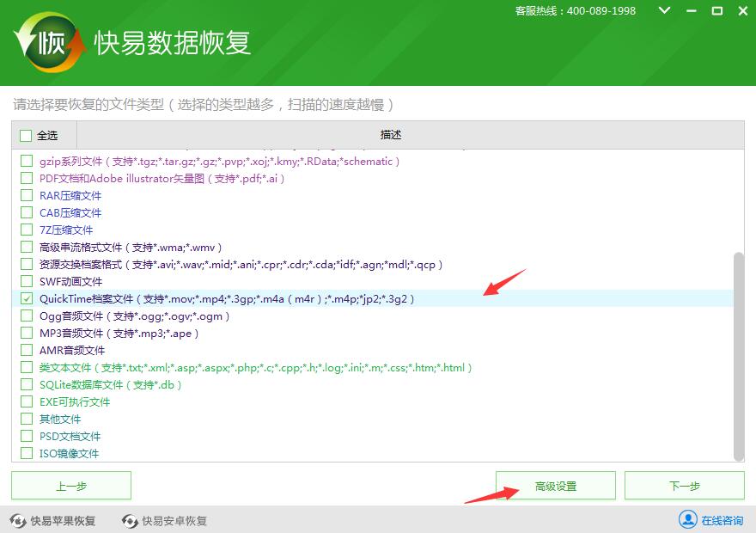Select the ISO镜像文件 row label

tap(69, 453)
